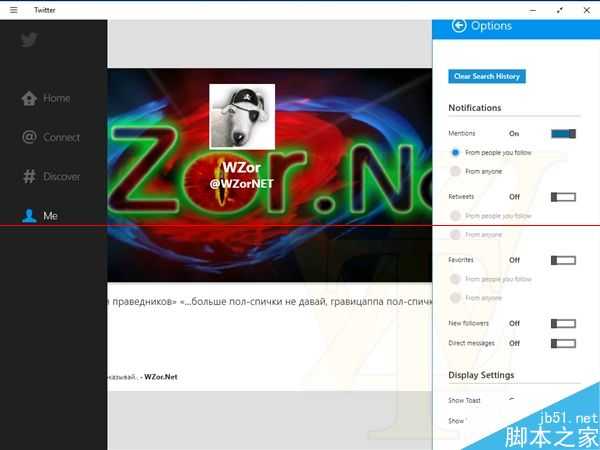This screenshot has height=450, width=600.
Task: Click the Home house icon
Action: (29, 98)
